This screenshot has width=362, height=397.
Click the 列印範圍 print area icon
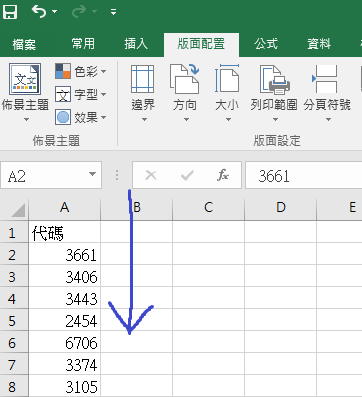coord(275,79)
